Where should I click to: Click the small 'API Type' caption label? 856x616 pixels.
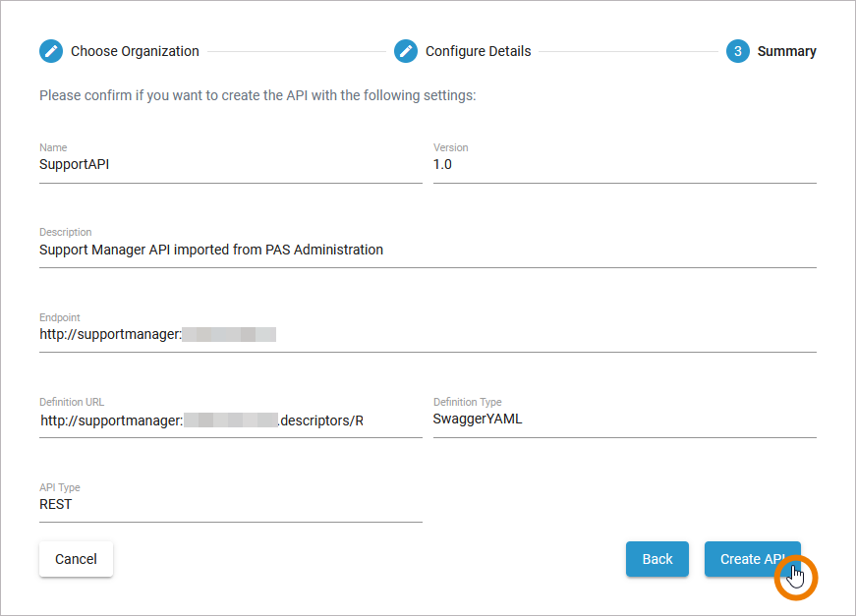[60, 487]
